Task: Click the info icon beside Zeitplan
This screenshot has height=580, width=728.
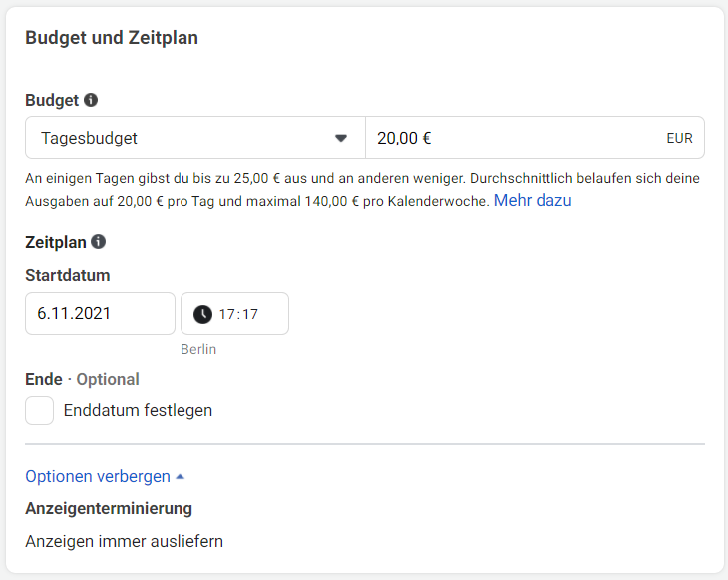Action: pyautogui.click(x=98, y=242)
